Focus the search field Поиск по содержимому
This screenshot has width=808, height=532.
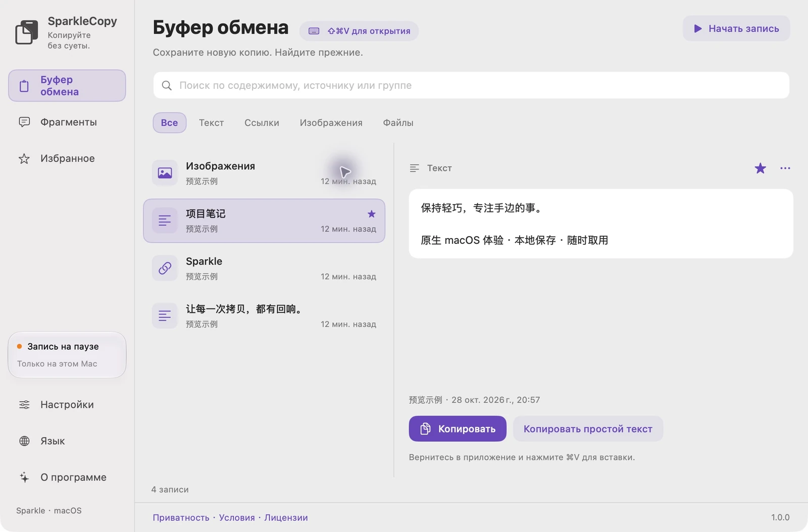coord(471,85)
